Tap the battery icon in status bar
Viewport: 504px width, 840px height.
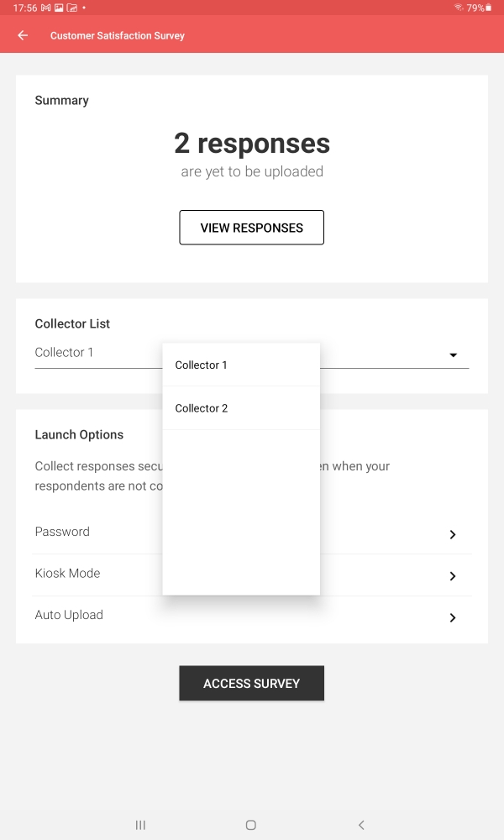pyautogui.click(x=488, y=8)
